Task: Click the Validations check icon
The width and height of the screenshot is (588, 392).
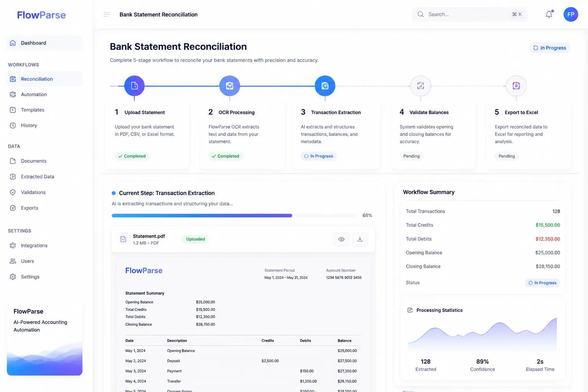Action: [x=13, y=193]
